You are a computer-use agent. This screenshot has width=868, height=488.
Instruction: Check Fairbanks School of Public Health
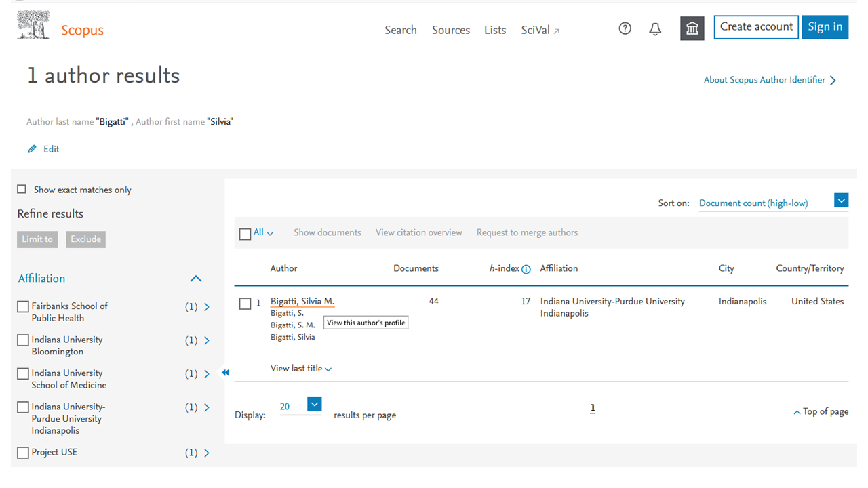pyautogui.click(x=23, y=307)
